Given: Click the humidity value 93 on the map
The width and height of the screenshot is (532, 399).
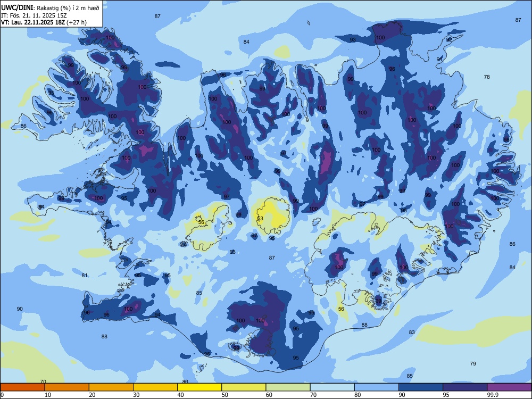Looking at the screenshot, I should click(353, 40).
